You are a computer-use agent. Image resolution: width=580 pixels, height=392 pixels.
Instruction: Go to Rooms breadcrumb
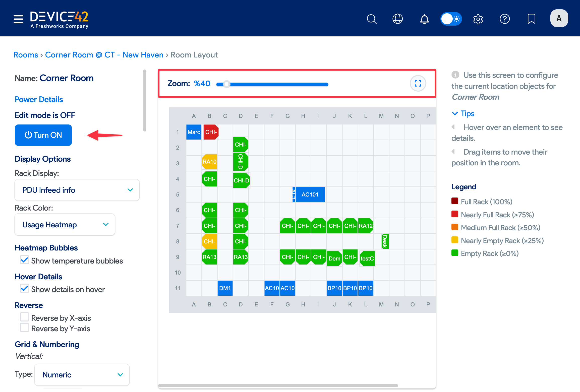pyautogui.click(x=26, y=55)
